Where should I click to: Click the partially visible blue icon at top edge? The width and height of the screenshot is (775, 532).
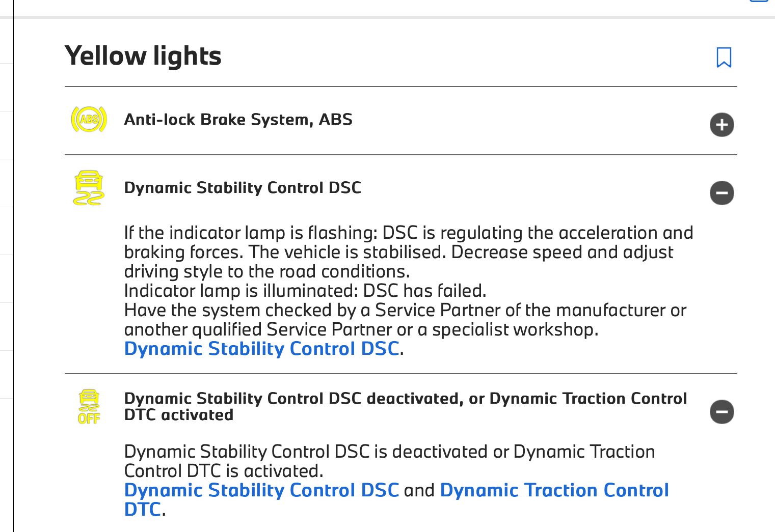(758, 2)
